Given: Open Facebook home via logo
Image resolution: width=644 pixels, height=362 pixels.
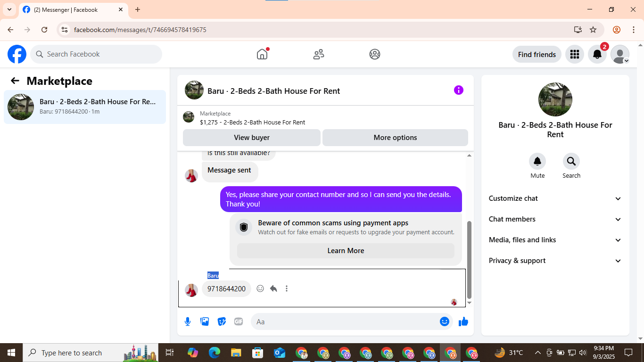Looking at the screenshot, I should [17, 54].
